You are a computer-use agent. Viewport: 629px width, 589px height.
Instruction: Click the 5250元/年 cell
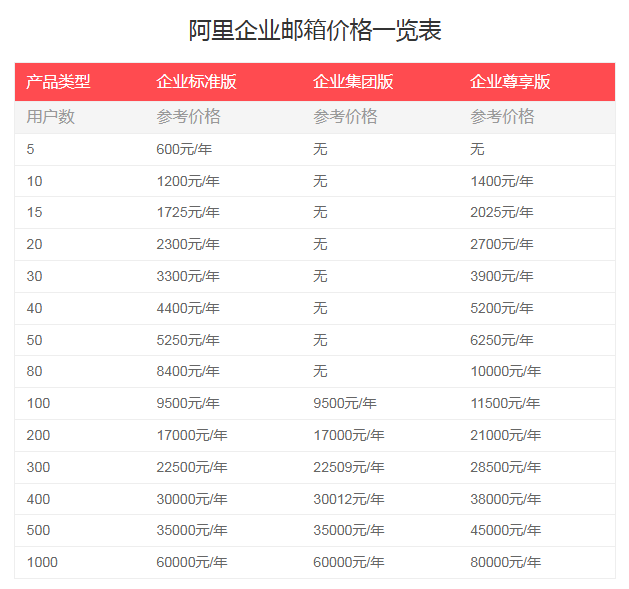tap(188, 341)
